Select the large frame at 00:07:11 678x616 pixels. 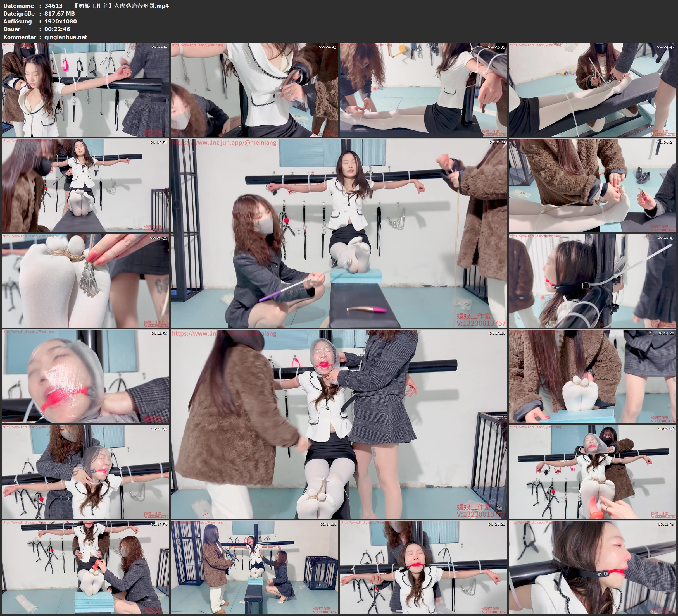click(339, 233)
